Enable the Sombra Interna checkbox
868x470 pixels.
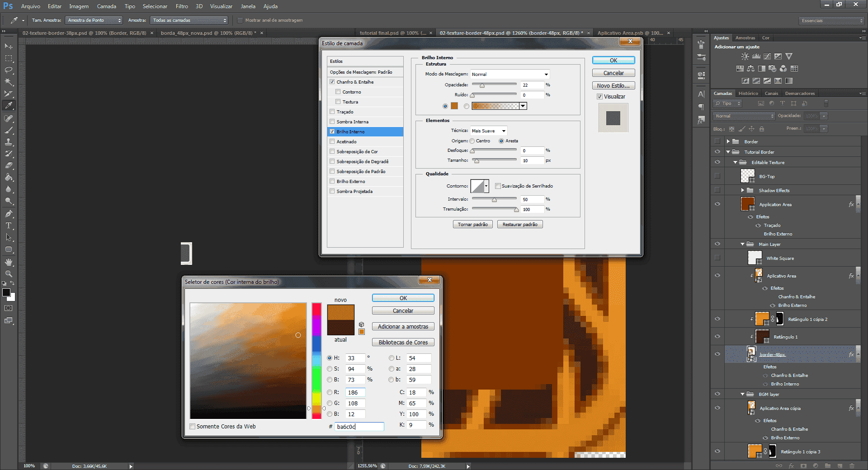click(332, 122)
